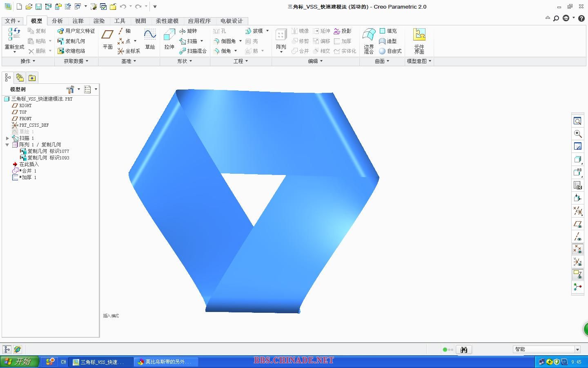Select the Revolve (旋转) tool
The width and height of the screenshot is (588, 368).
click(188, 31)
